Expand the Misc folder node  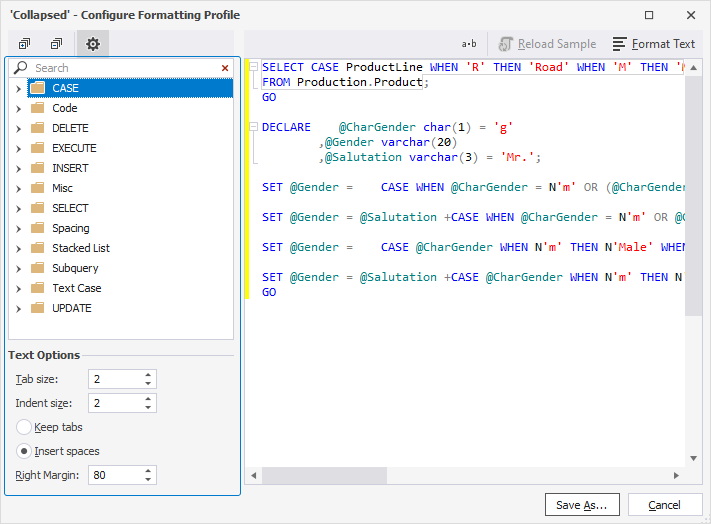point(18,189)
